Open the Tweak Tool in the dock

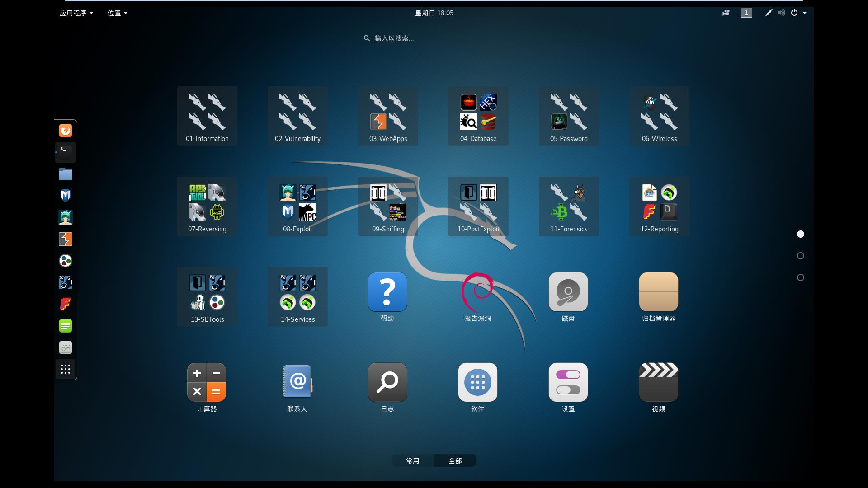(x=66, y=347)
